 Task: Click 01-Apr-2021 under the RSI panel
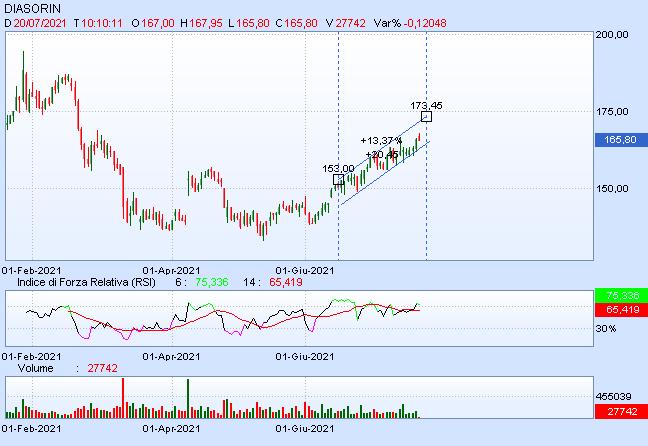click(171, 357)
